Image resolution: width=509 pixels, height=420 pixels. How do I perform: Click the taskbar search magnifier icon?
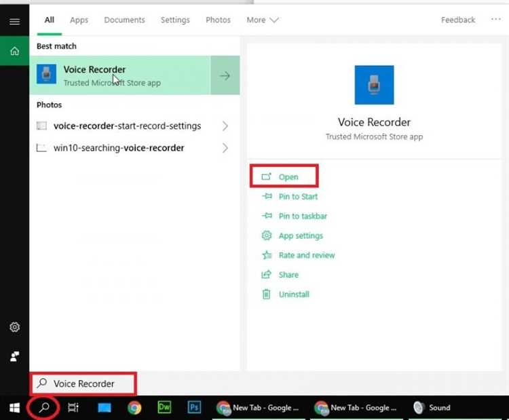[x=43, y=407]
